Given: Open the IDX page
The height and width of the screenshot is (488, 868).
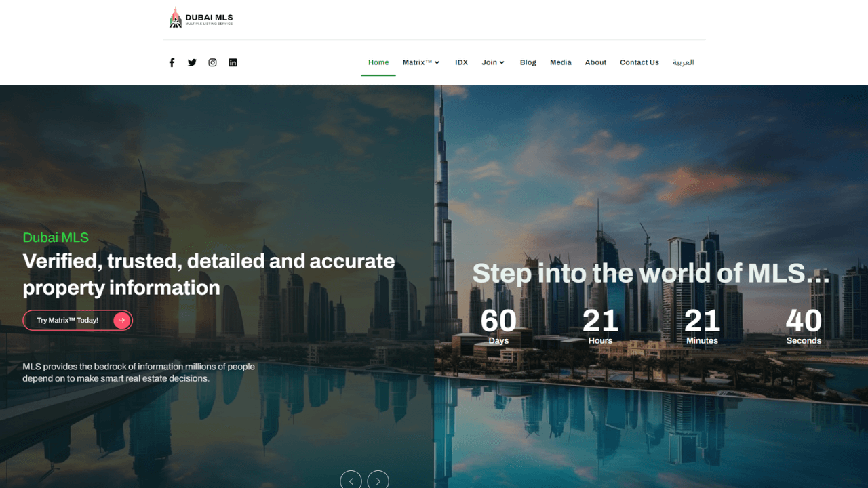Looking at the screenshot, I should (x=461, y=62).
